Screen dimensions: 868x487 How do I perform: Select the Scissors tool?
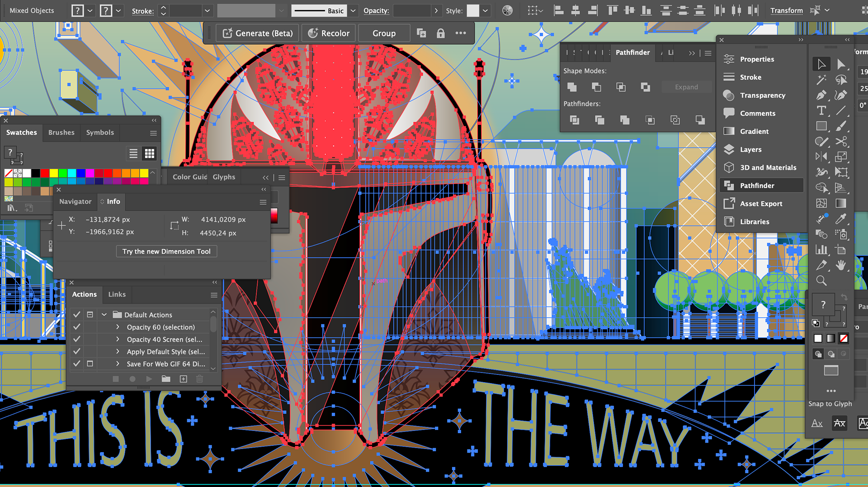click(841, 142)
